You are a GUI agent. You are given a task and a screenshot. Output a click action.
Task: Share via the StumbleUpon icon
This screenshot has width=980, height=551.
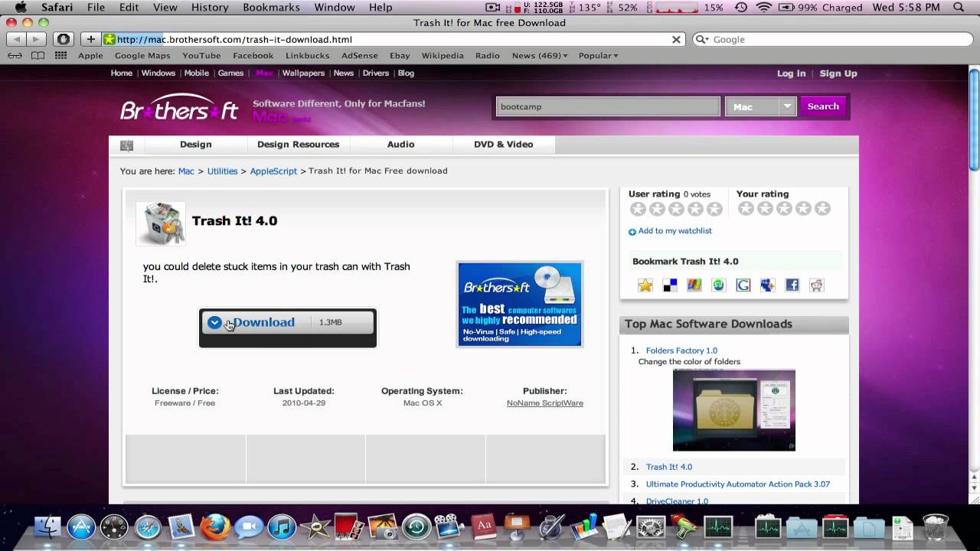(718, 285)
